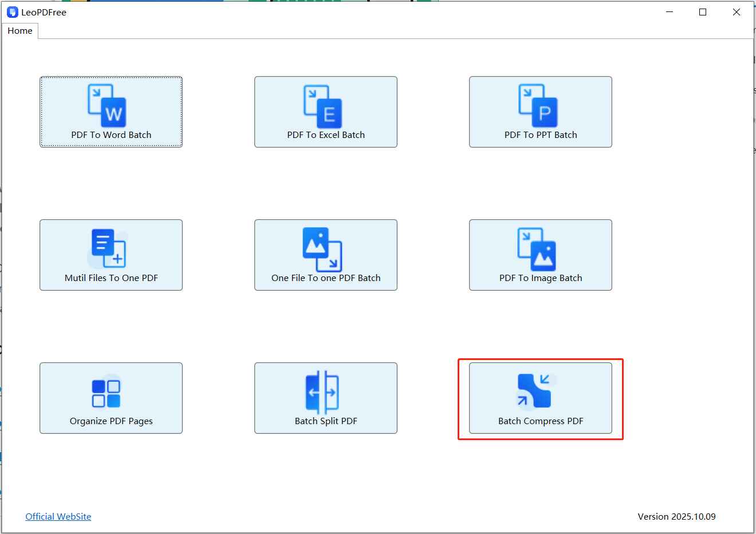Open the One File To one PDF Batch tool

point(325,255)
